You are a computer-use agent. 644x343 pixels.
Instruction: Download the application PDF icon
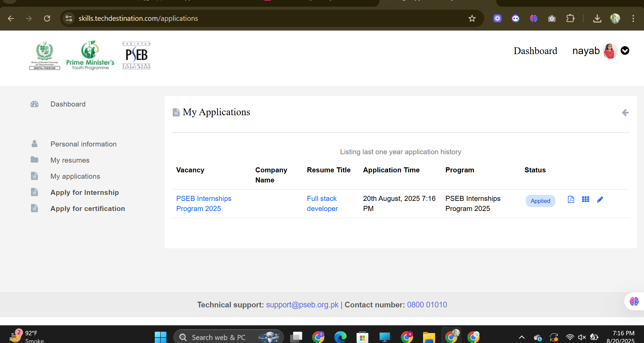pyautogui.click(x=571, y=200)
